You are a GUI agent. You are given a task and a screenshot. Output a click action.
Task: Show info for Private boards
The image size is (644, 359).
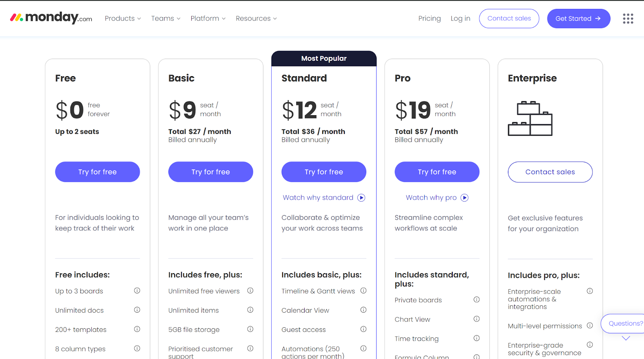pos(477,299)
